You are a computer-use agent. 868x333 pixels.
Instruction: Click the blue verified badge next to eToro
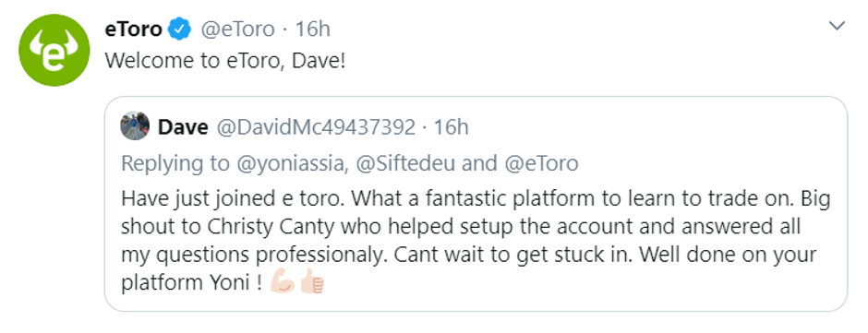pyautogui.click(x=180, y=29)
